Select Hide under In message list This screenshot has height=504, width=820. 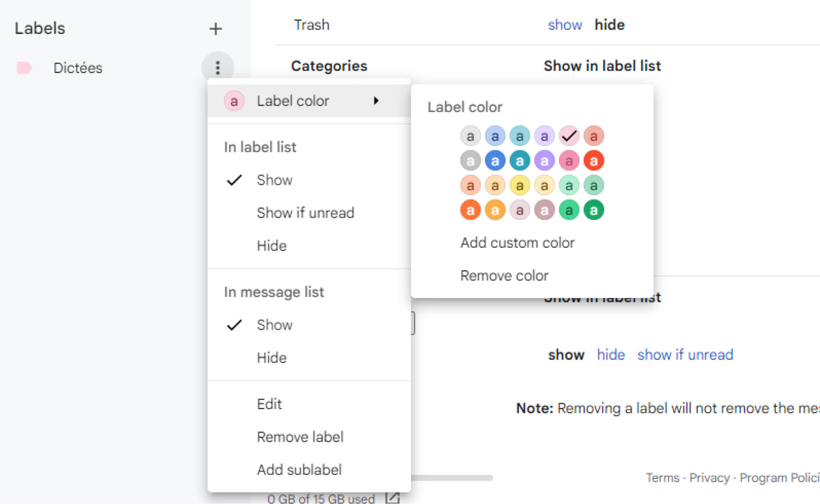coord(271,358)
